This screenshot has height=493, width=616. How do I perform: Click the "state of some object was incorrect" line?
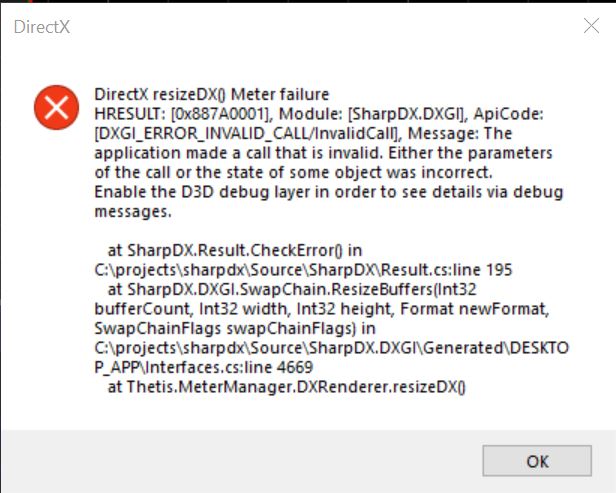(293, 172)
